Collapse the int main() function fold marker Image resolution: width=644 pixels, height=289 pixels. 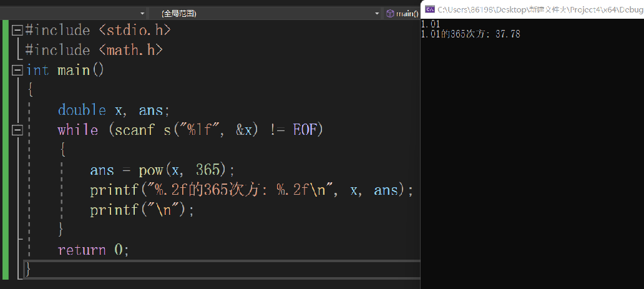point(17,71)
